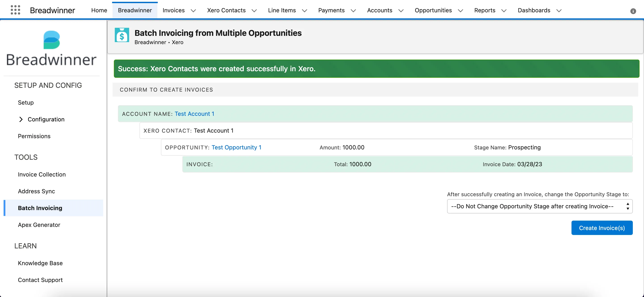Open Invoice Collection tool
This screenshot has height=297, width=644.
point(42,174)
